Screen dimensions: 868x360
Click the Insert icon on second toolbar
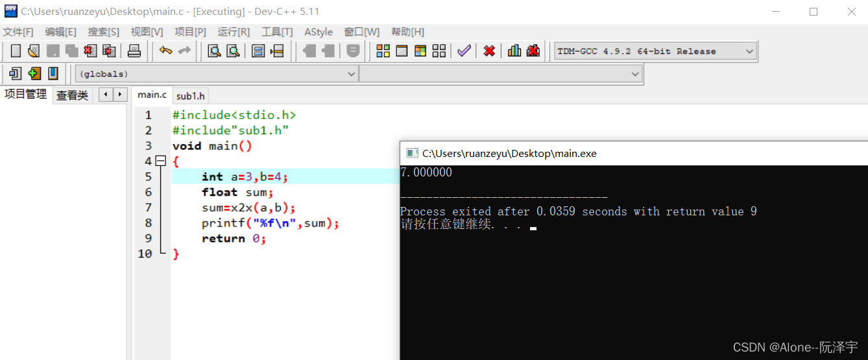[16, 73]
